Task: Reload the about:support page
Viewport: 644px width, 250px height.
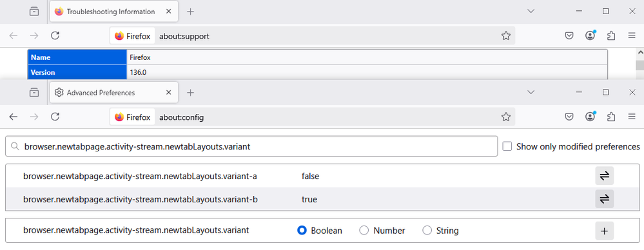Action: click(55, 35)
